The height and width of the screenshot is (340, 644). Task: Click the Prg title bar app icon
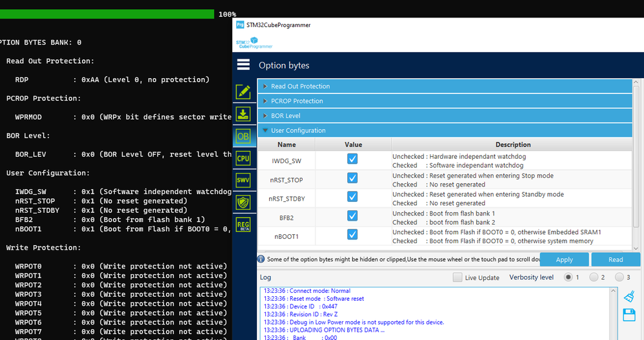[x=240, y=25]
